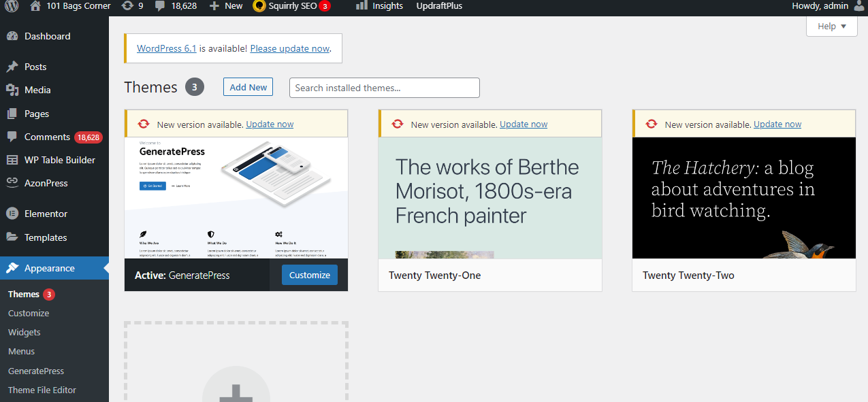
Task: Open the Twenty Twenty-Two theme thumbnail
Action: pos(744,198)
